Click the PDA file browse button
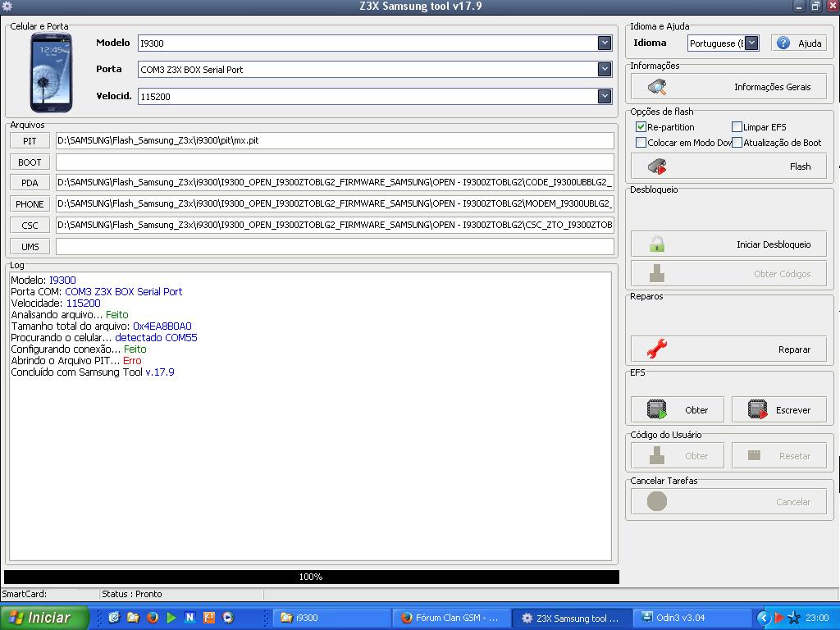This screenshot has height=630, width=840. click(30, 183)
